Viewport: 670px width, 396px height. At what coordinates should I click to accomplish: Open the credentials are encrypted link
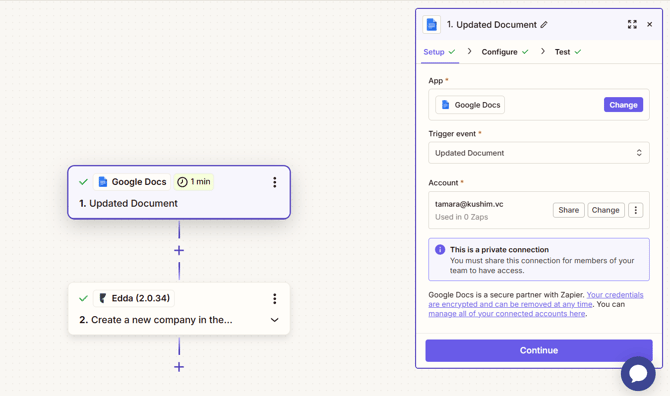pos(536,299)
